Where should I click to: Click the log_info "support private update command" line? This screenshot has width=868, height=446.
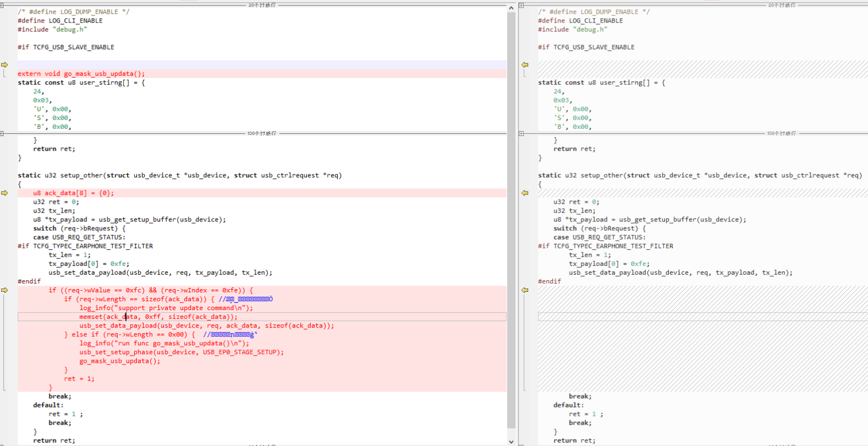tap(166, 308)
